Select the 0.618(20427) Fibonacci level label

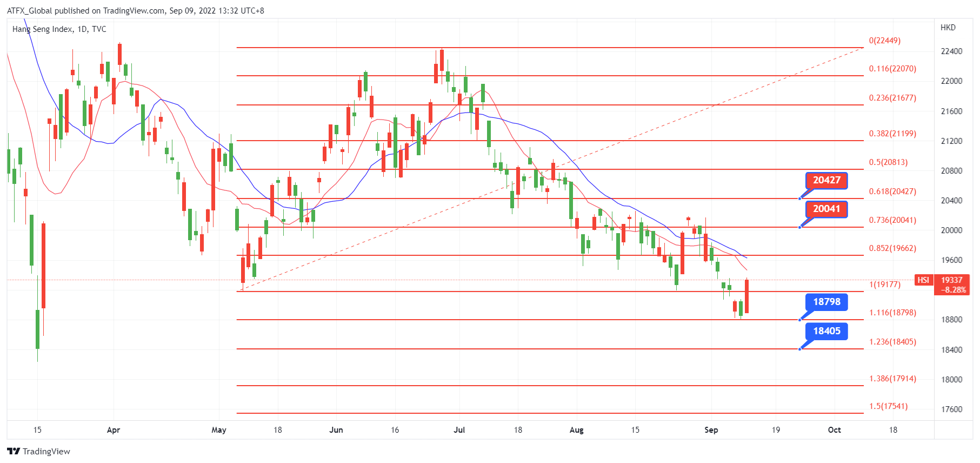click(892, 191)
